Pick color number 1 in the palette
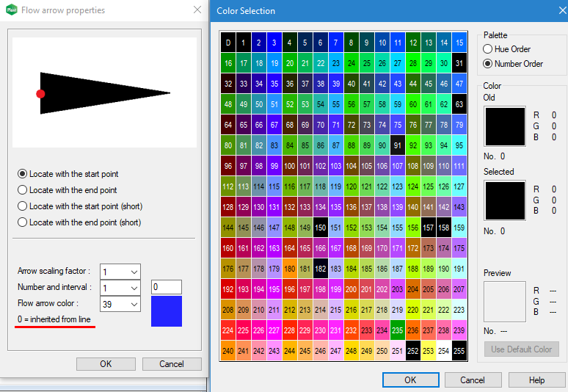The width and height of the screenshot is (568, 392). pos(244,43)
